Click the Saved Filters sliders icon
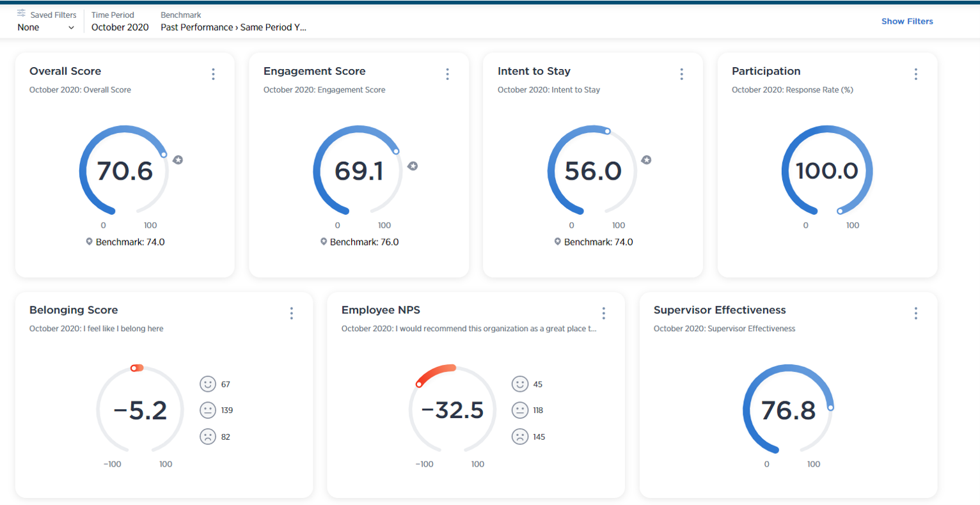 pos(21,13)
